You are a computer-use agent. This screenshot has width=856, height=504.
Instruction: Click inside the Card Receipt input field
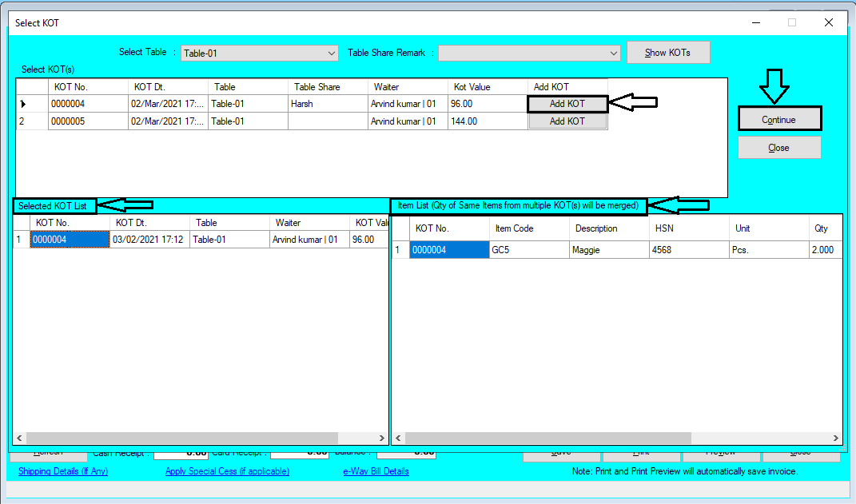tap(299, 452)
